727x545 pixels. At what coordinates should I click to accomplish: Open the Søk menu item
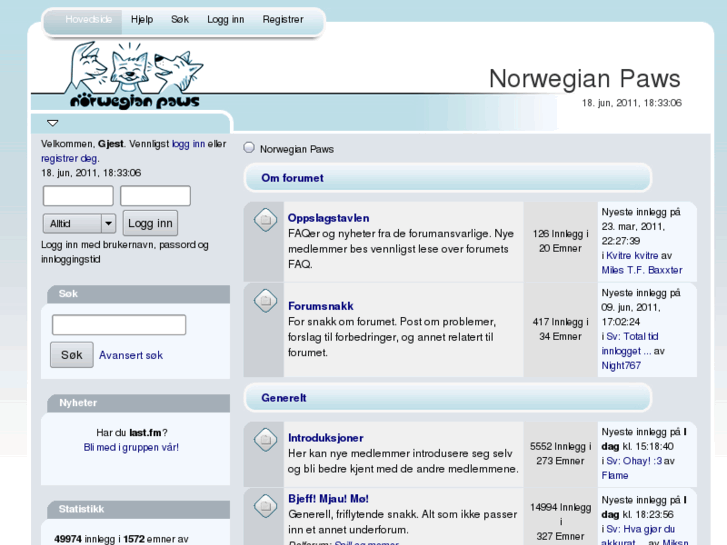point(180,19)
